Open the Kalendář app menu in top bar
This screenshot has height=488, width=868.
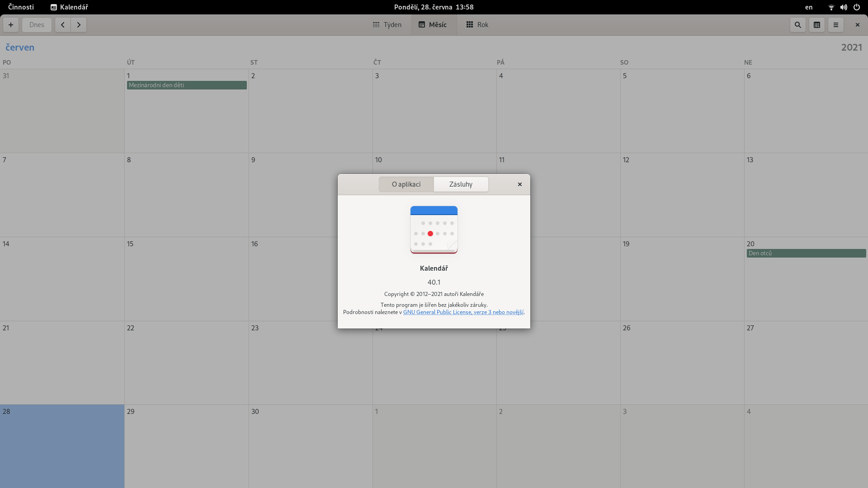(69, 7)
